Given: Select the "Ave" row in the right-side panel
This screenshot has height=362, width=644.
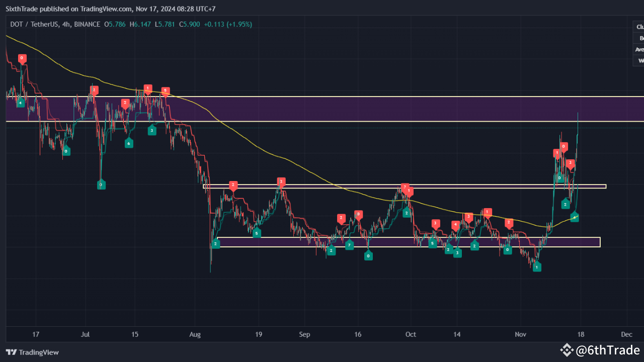Looking at the screenshot, I should 638,49.
